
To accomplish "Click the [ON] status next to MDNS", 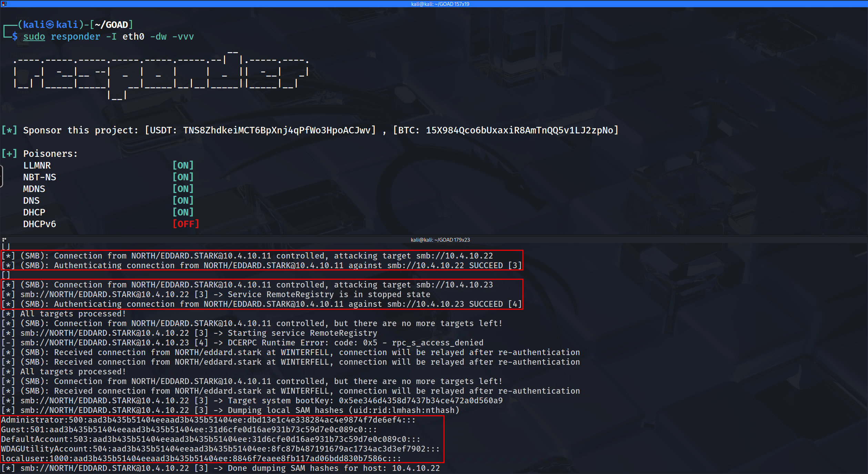I will [183, 189].
